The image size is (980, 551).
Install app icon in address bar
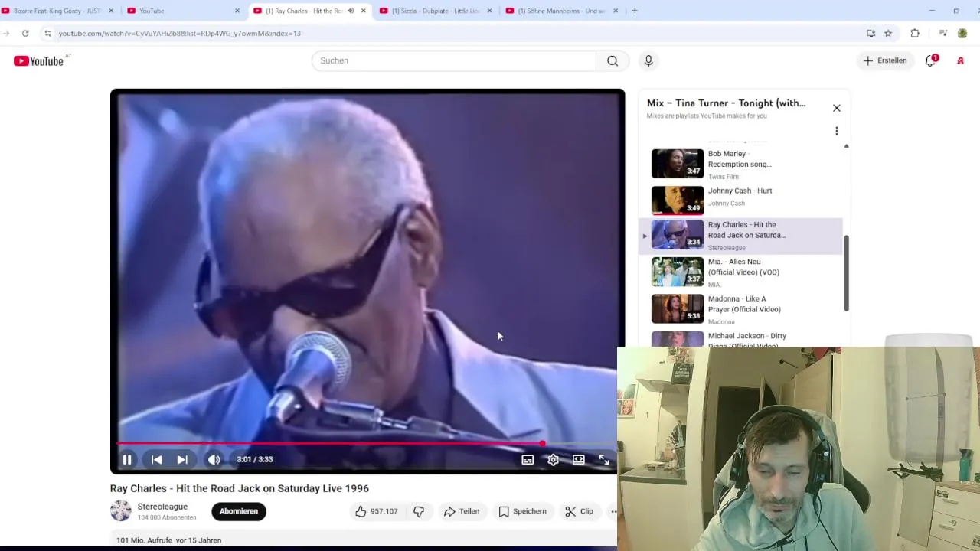[871, 34]
